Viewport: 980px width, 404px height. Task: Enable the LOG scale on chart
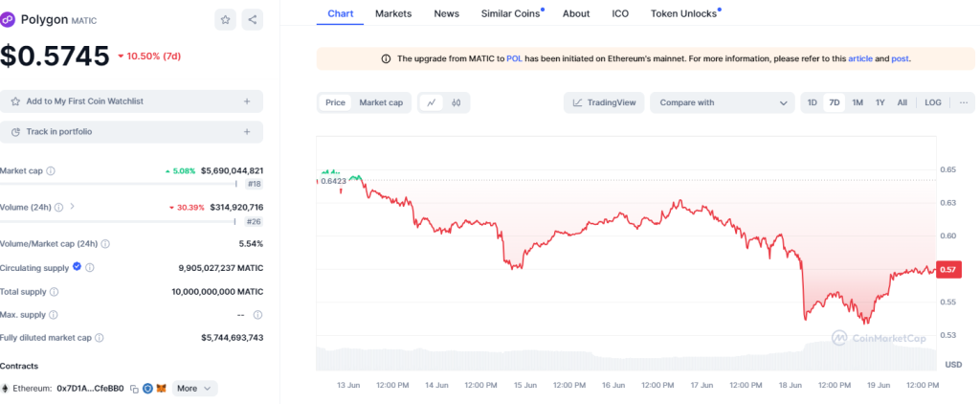tap(932, 102)
